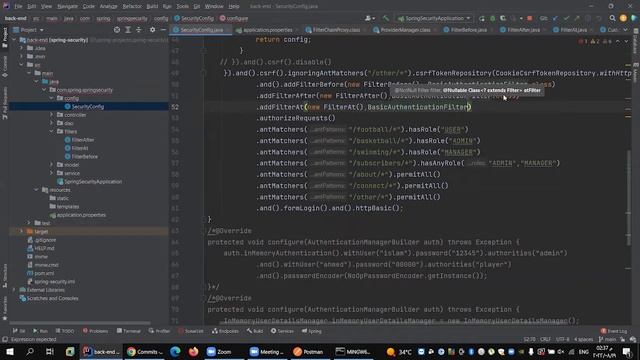The height and width of the screenshot is (360, 640).
Task: Click 4 spaces indent setting in status bar
Action: [x=583, y=339]
